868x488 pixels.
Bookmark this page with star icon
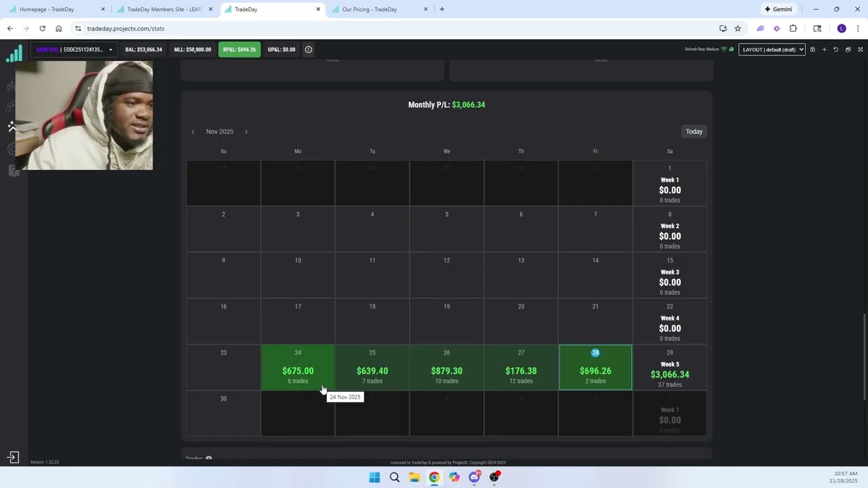(738, 28)
